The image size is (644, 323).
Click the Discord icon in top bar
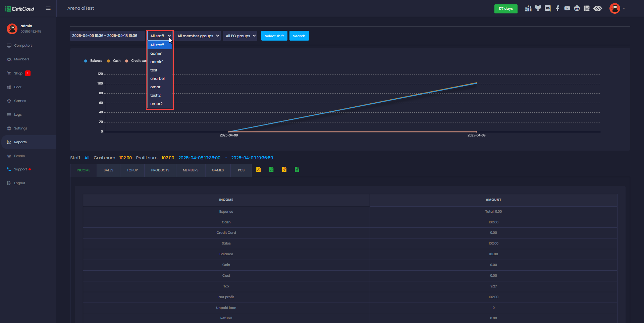click(548, 8)
